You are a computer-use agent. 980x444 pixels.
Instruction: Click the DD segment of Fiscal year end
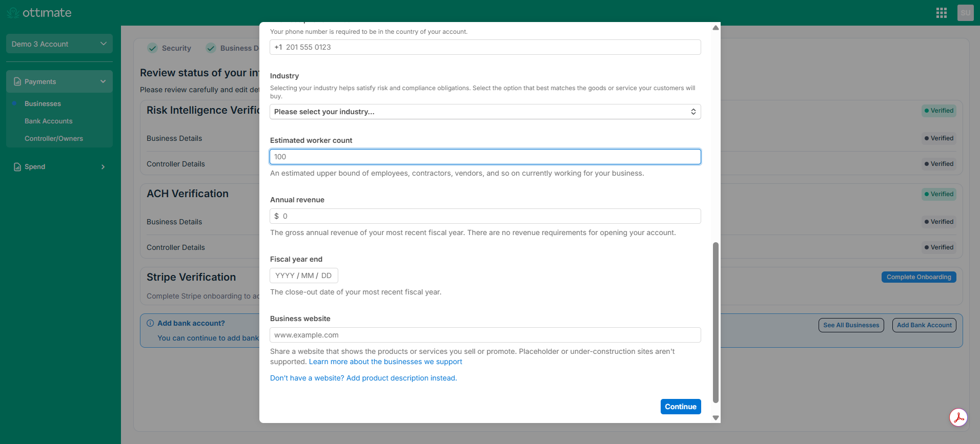pos(326,276)
